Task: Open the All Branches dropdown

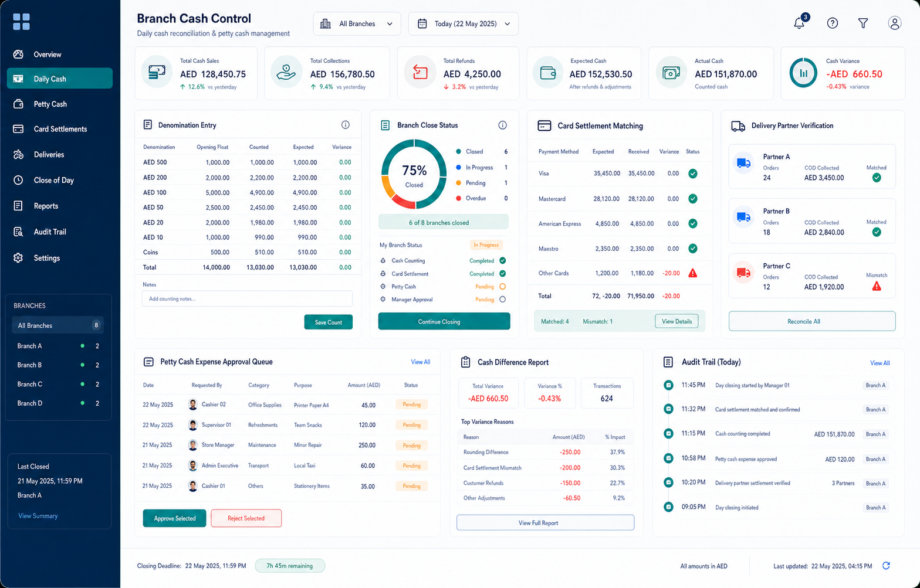Action: coord(357,23)
